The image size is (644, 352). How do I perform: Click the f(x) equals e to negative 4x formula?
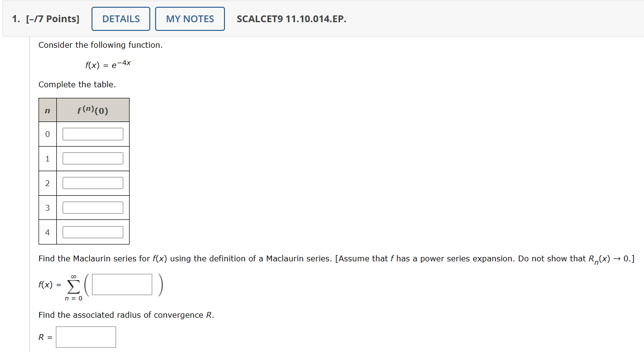(108, 64)
